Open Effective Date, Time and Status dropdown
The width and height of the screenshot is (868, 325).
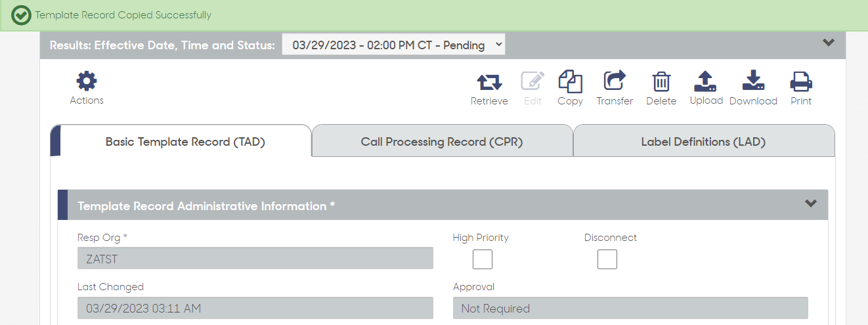pos(393,45)
